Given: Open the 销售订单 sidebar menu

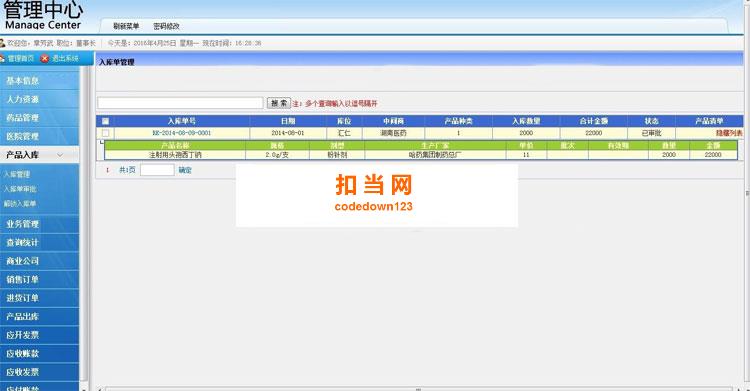Looking at the screenshot, I should tap(39, 279).
